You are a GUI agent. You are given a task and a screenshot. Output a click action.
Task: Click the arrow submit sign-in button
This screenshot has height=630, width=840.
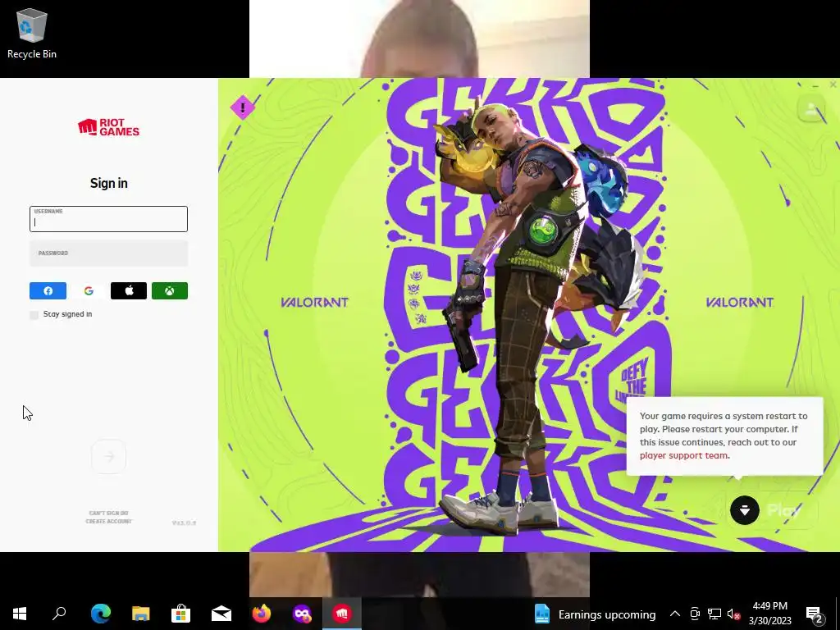(x=109, y=456)
